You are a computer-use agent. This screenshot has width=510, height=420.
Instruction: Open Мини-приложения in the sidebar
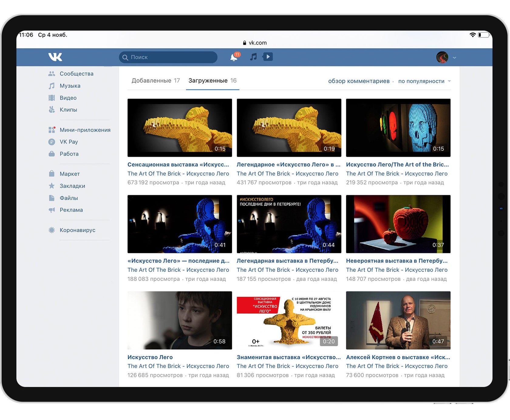point(85,130)
